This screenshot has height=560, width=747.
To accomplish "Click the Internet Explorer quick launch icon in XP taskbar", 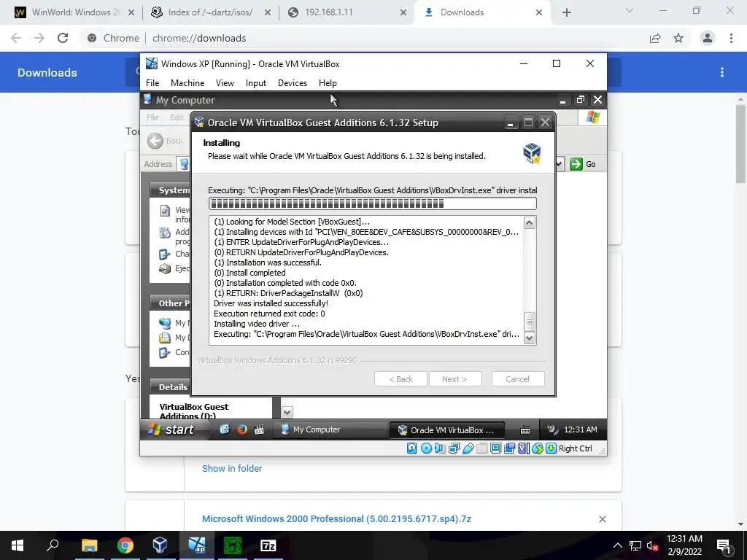I will point(225,429).
